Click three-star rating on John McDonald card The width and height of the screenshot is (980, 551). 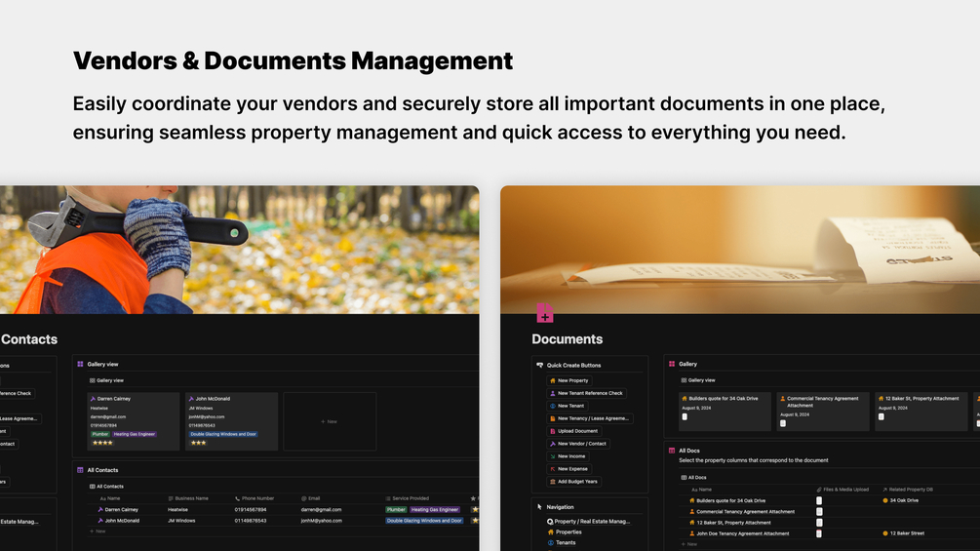pos(198,443)
